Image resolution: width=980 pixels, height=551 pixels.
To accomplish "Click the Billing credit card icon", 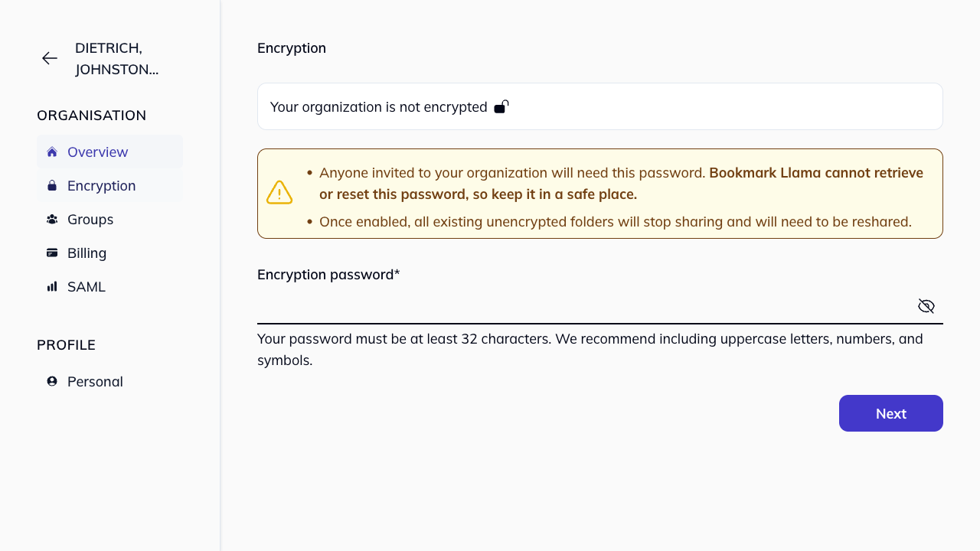I will pyautogui.click(x=51, y=253).
